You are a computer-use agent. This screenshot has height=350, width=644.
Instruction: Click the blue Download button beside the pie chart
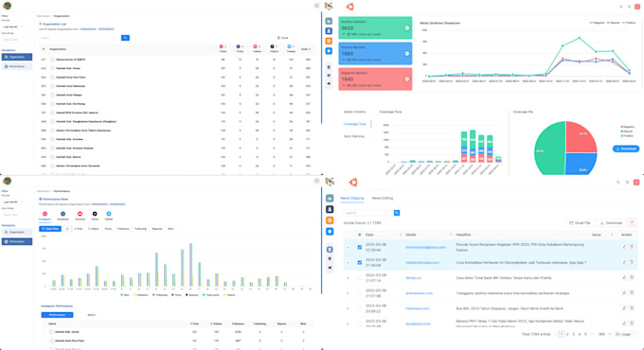coord(625,149)
